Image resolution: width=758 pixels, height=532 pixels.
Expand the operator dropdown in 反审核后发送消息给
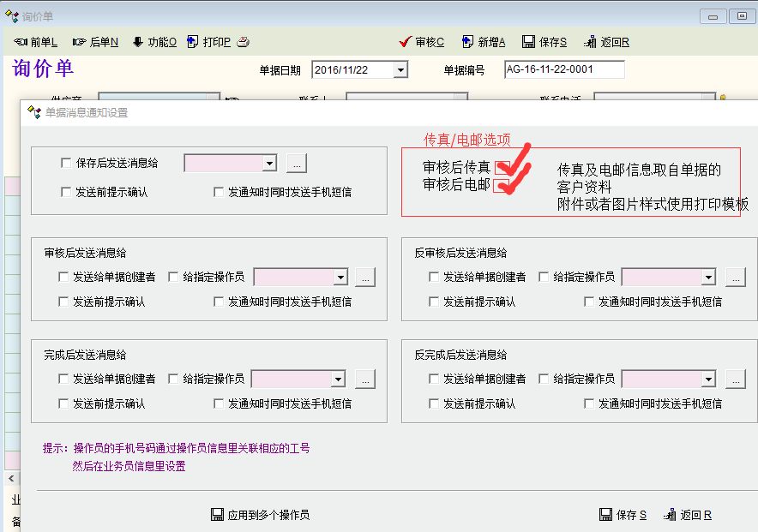(708, 277)
